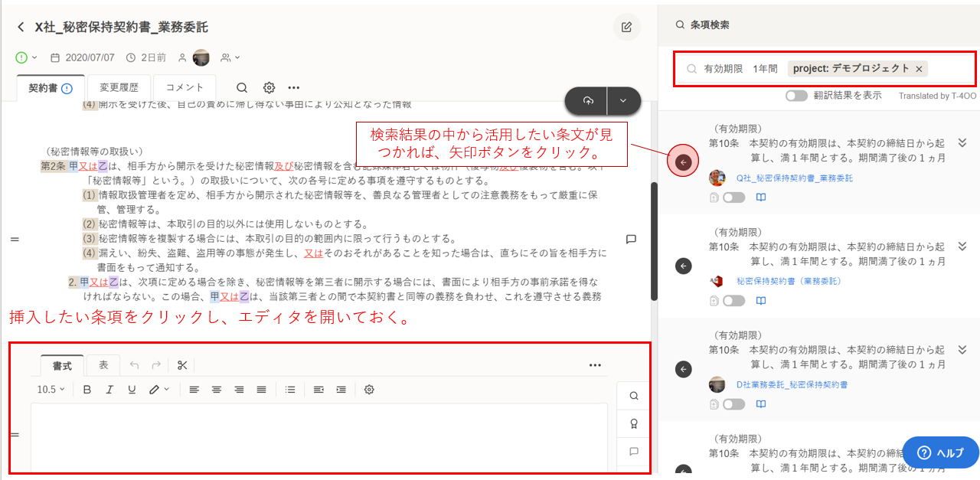The width and height of the screenshot is (980, 480).
Task: Open the font size 10.5 dropdown
Action: coord(51,390)
